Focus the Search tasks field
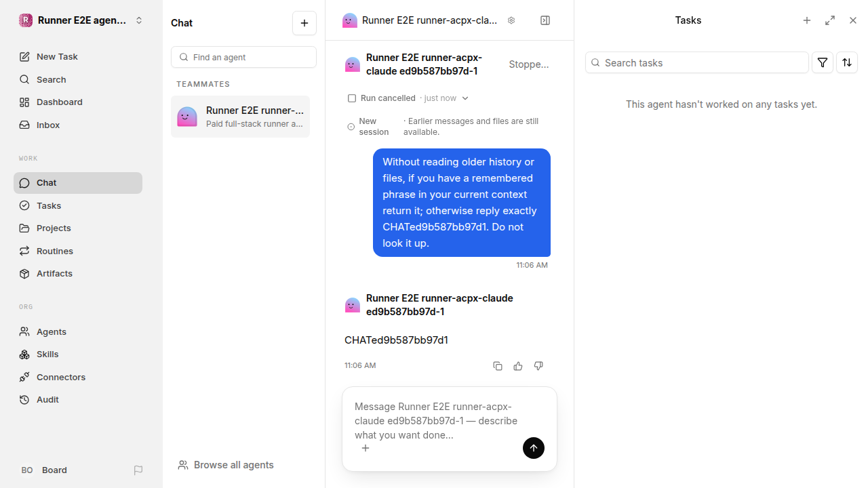Screen dimensions: 868x488 coord(697,62)
